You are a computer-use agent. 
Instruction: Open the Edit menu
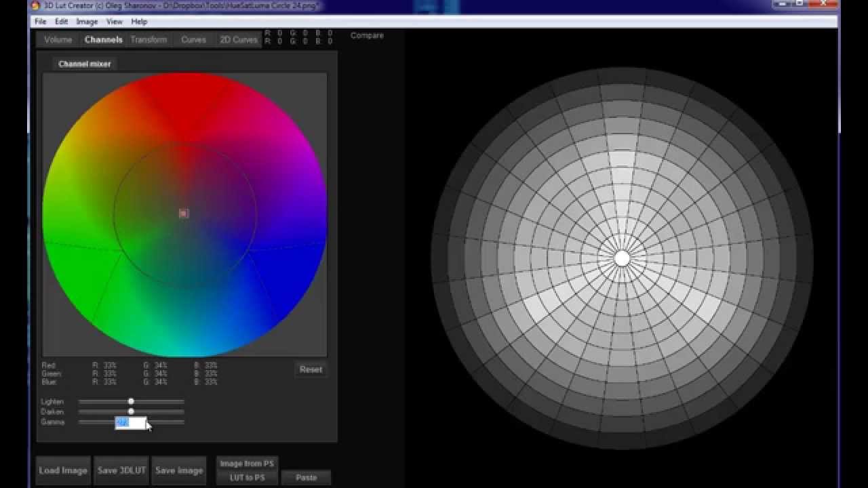tap(61, 22)
